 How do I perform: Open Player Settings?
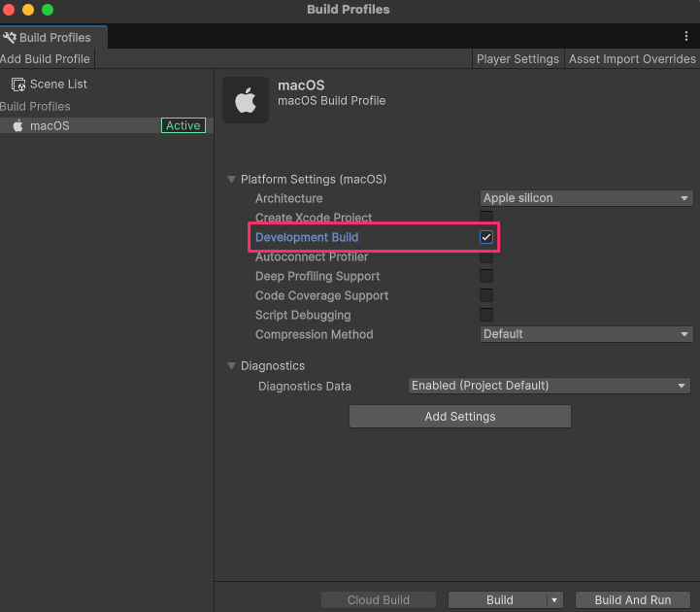(517, 59)
